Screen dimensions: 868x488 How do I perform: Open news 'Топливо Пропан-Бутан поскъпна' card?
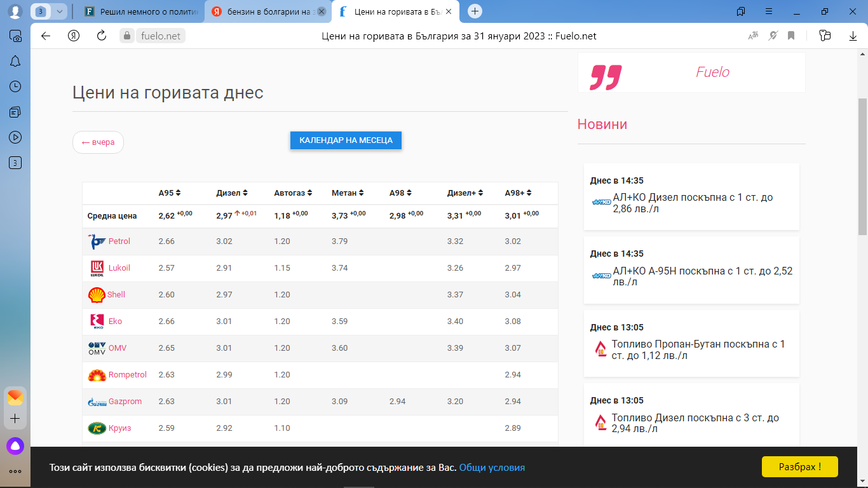tap(691, 344)
